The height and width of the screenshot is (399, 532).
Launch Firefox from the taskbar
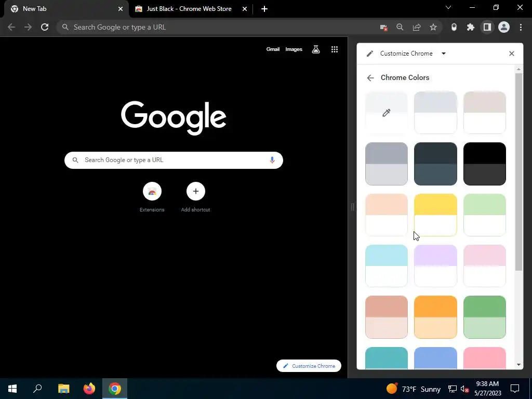89,389
